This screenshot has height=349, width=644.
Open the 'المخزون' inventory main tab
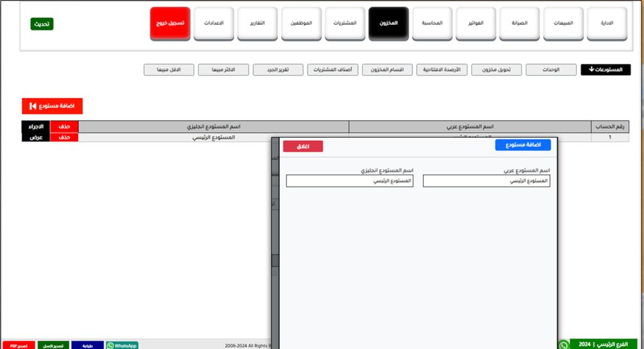(x=389, y=23)
